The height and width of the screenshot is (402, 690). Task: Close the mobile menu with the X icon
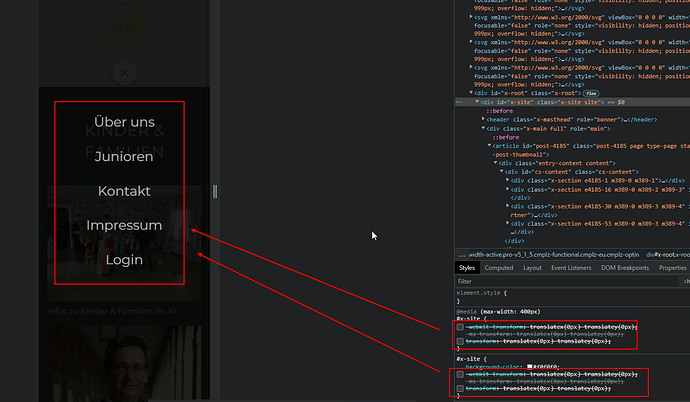point(124,72)
